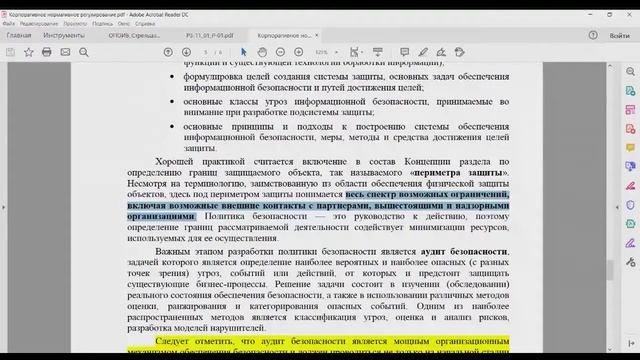Screen dimensions: 640x360
Task: Open the Файл menu
Action: pos(9,24)
